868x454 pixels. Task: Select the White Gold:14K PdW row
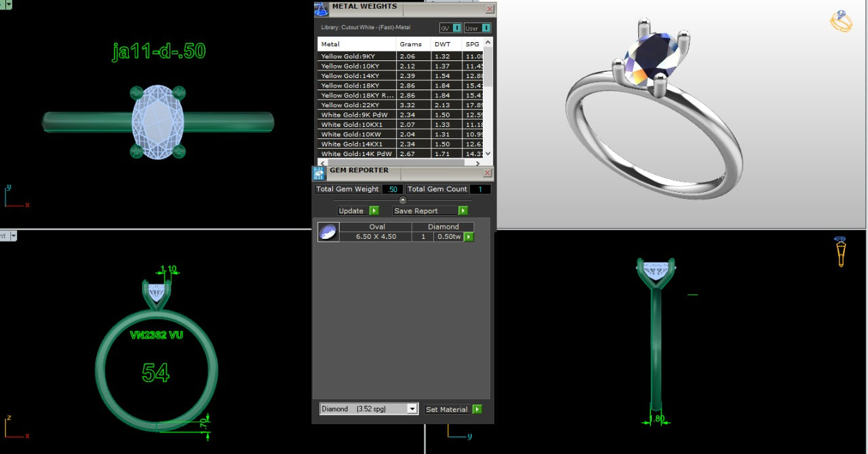click(x=400, y=154)
